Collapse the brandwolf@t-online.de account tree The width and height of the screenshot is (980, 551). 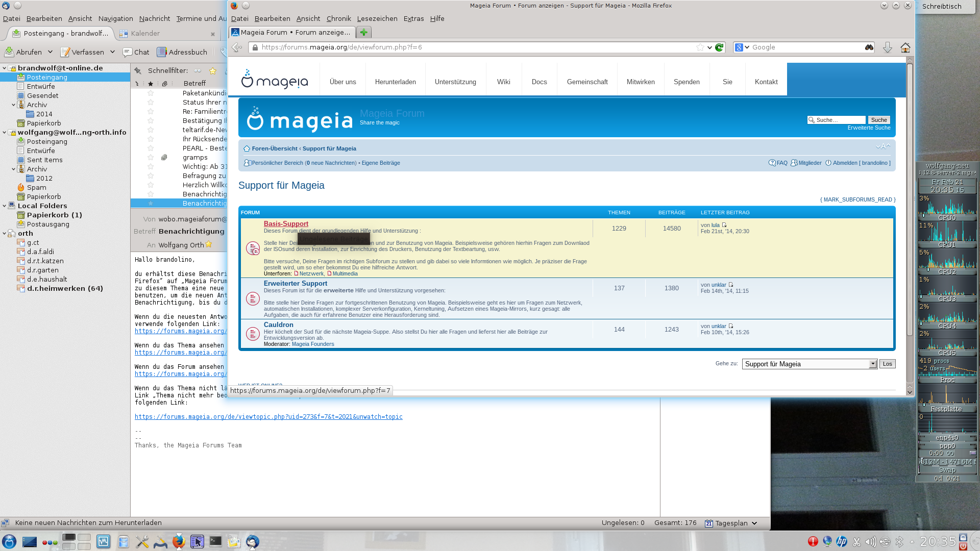[x=4, y=68]
